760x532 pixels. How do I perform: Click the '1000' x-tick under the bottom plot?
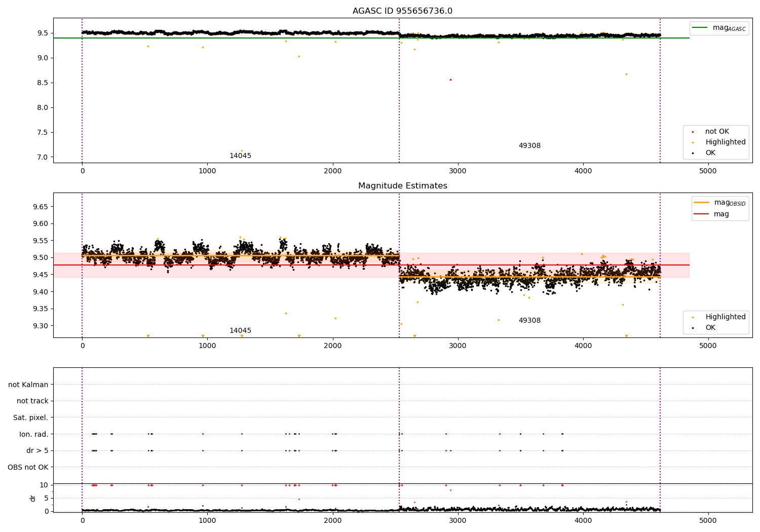click(207, 521)
